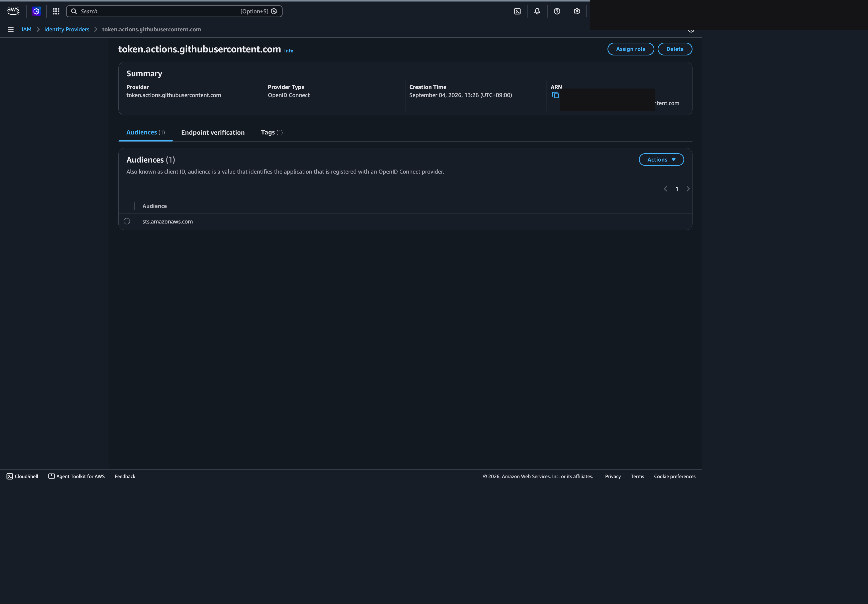868x604 pixels.
Task: Copy the ARN with copy icon
Action: [x=555, y=95]
